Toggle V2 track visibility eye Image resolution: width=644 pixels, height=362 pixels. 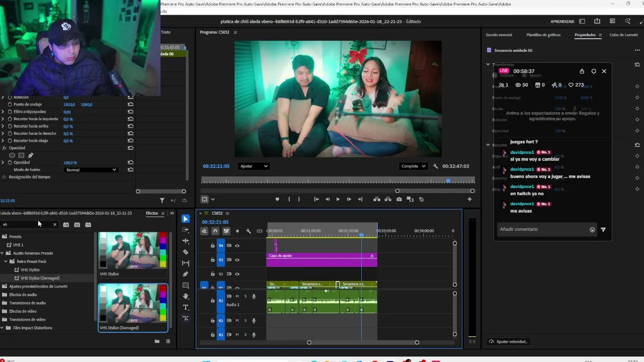(237, 274)
